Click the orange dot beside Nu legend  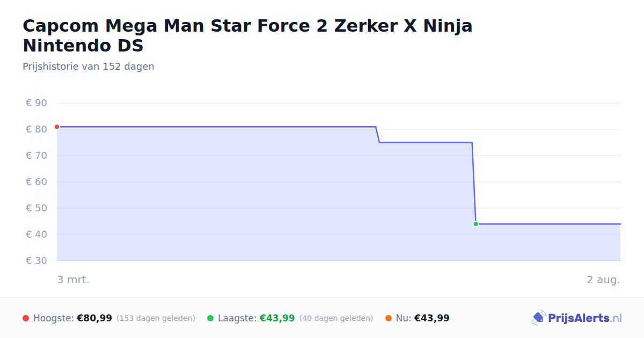389,318
